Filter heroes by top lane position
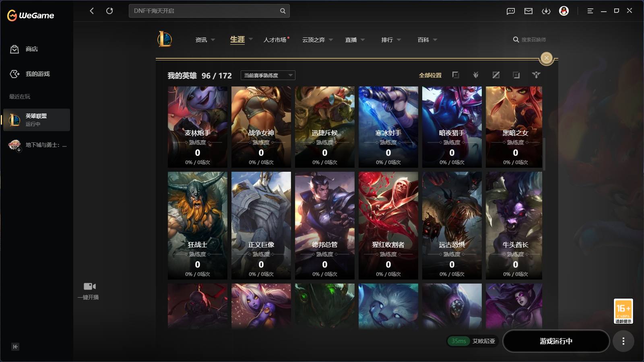Image resolution: width=644 pixels, height=362 pixels. pyautogui.click(x=456, y=75)
